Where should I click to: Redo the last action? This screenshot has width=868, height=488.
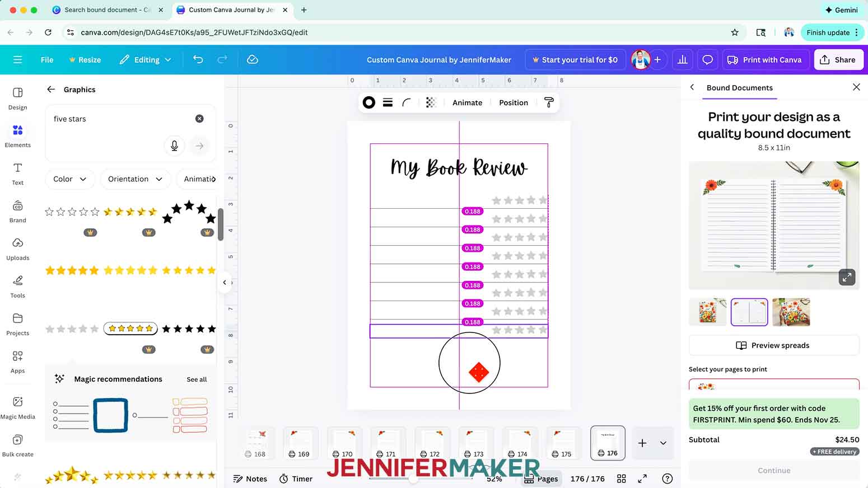[x=222, y=59]
